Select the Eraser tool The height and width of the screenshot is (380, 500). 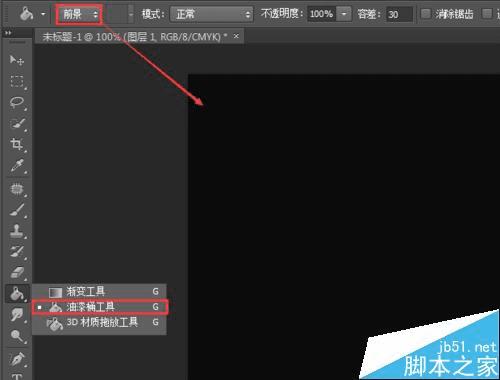pyautogui.click(x=17, y=273)
